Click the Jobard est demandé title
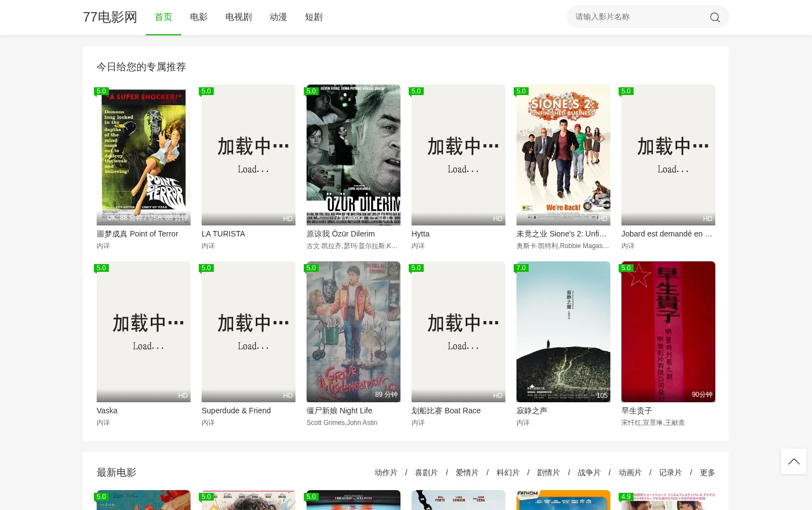 click(667, 234)
